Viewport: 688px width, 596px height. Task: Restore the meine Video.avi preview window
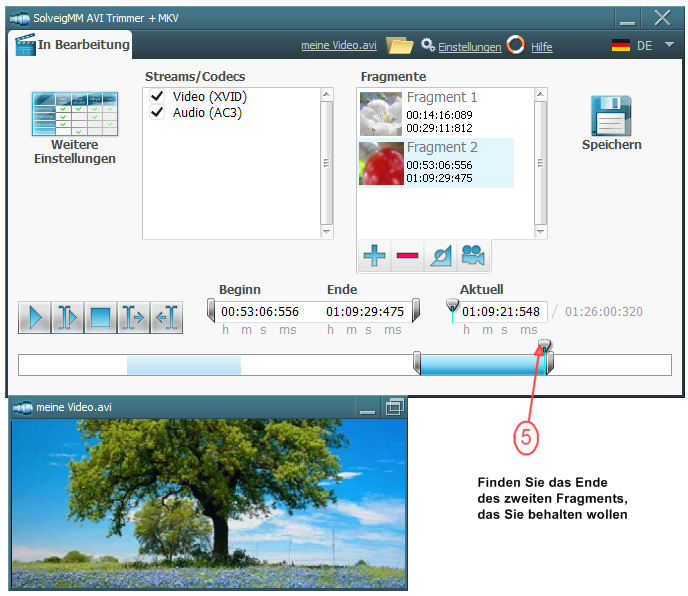pyautogui.click(x=394, y=407)
